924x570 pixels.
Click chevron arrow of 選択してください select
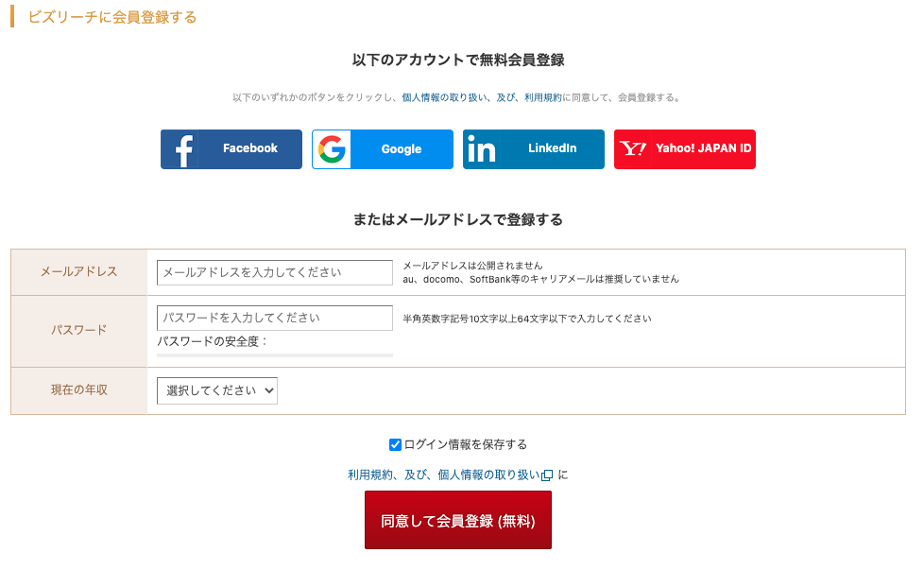[x=269, y=390]
